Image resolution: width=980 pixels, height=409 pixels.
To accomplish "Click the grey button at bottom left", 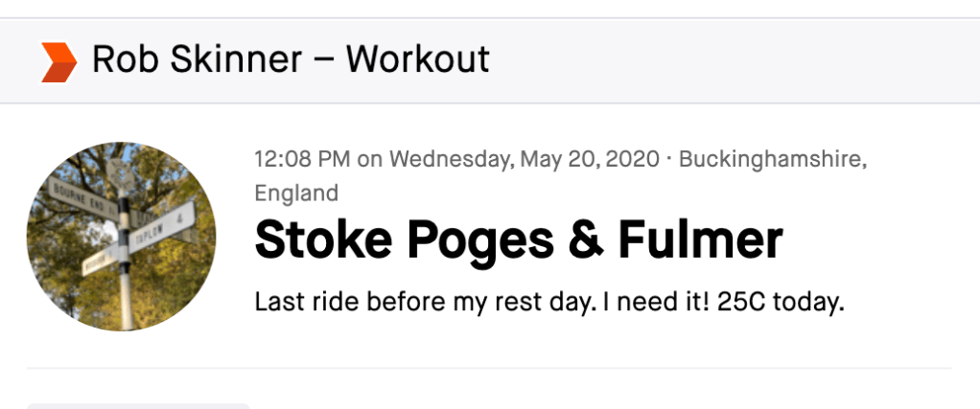I will 138,405.
